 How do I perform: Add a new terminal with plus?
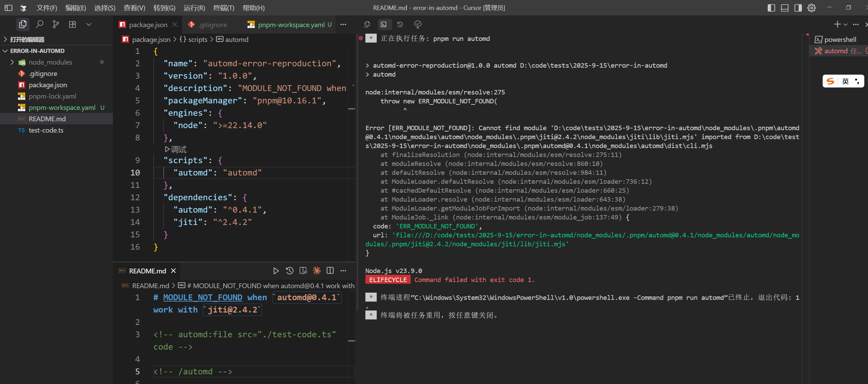point(837,24)
